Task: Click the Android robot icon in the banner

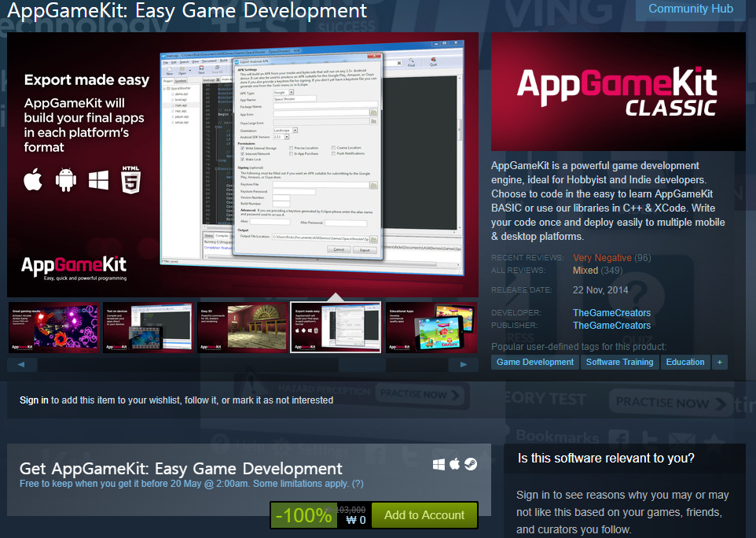Action: click(64, 180)
